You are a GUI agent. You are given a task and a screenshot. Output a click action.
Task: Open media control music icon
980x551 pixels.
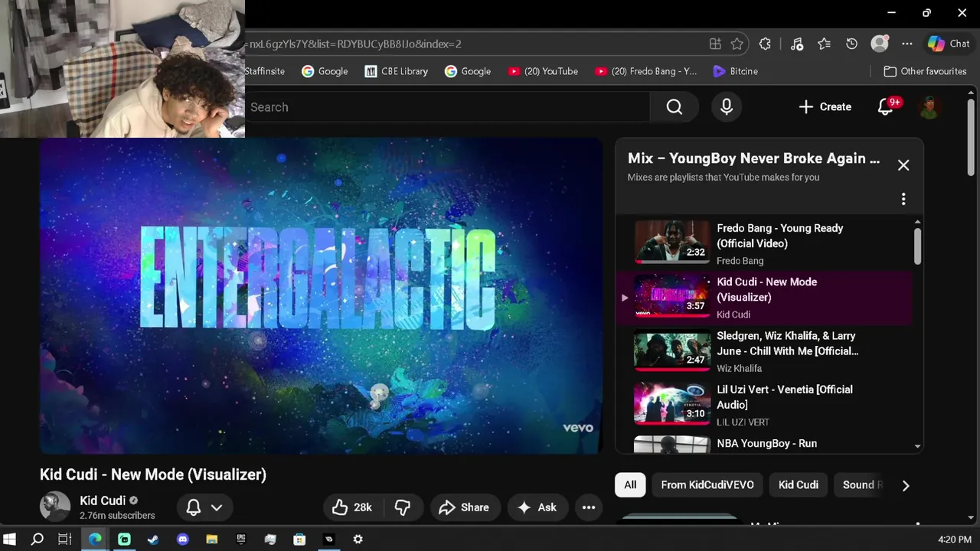[796, 44]
